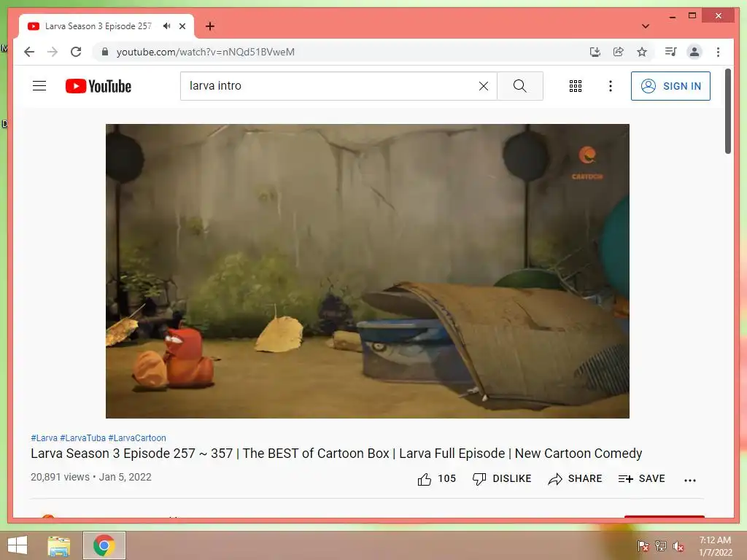Click browser forward arrow

(x=53, y=52)
